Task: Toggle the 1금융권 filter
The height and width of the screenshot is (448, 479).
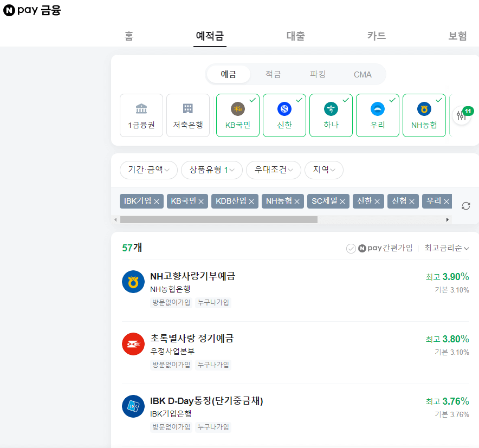Action: click(141, 115)
